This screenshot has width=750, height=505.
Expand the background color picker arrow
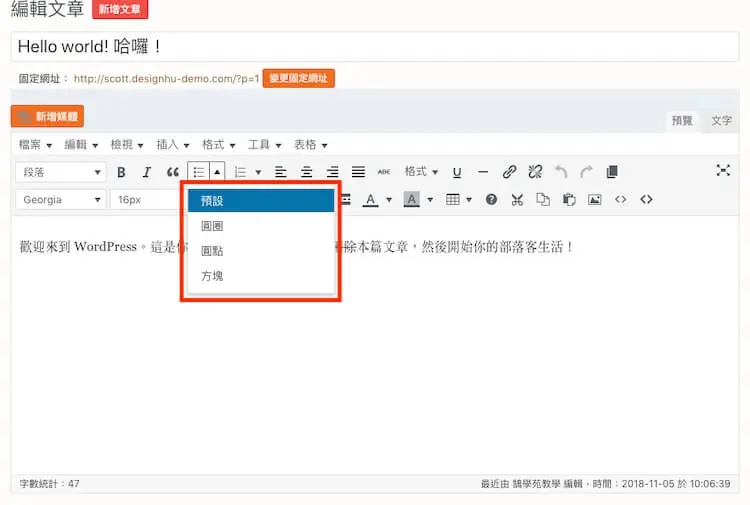tap(430, 199)
